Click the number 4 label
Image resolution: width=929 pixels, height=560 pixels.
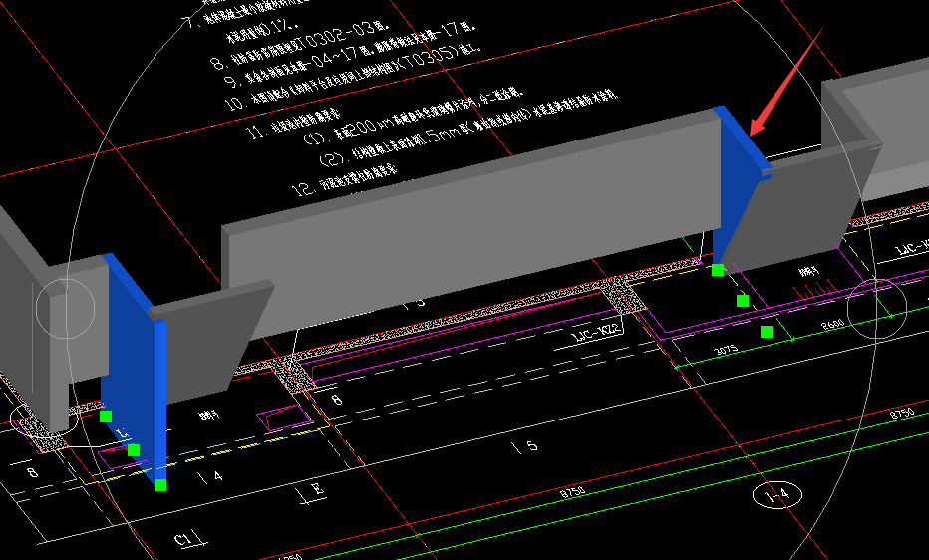click(x=218, y=476)
